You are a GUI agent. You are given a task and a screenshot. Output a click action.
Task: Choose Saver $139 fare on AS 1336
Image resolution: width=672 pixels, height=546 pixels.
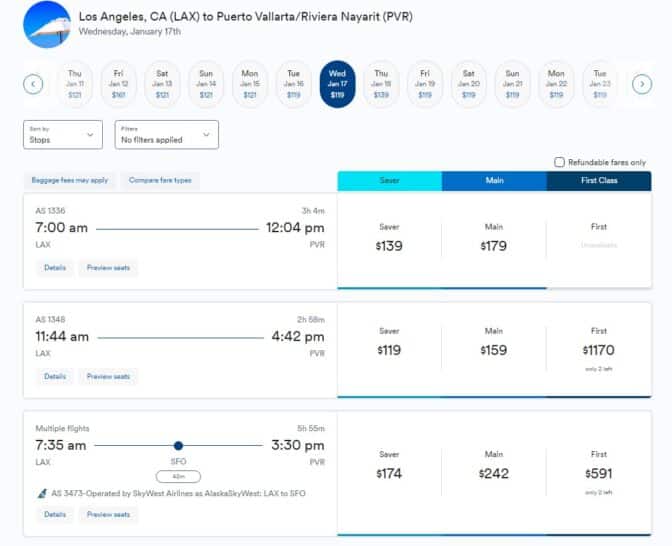[389, 240]
